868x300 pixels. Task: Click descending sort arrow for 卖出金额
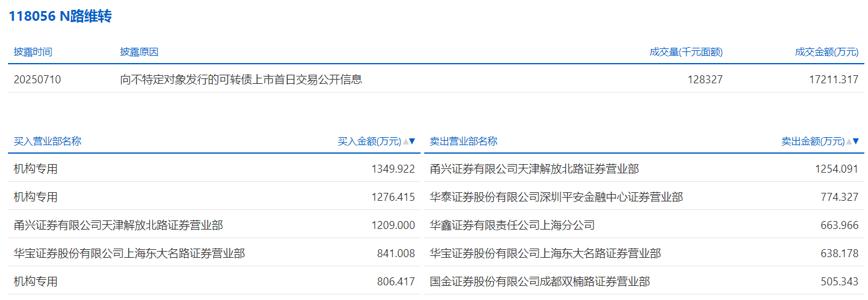[x=856, y=141]
